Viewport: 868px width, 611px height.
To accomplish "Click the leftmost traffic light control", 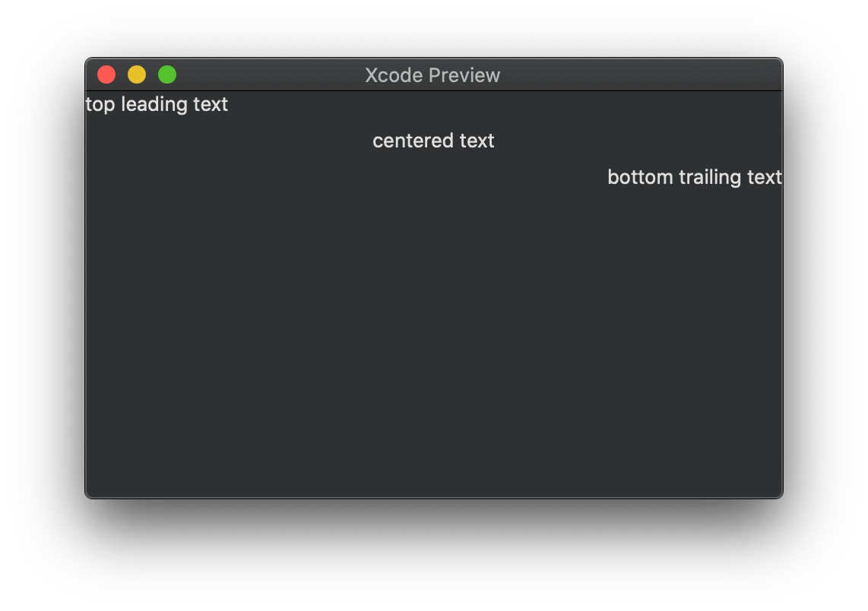I will click(106, 74).
